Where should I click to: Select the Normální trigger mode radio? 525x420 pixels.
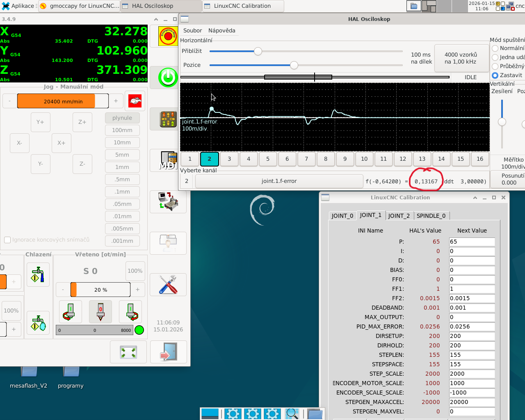tap(495, 48)
